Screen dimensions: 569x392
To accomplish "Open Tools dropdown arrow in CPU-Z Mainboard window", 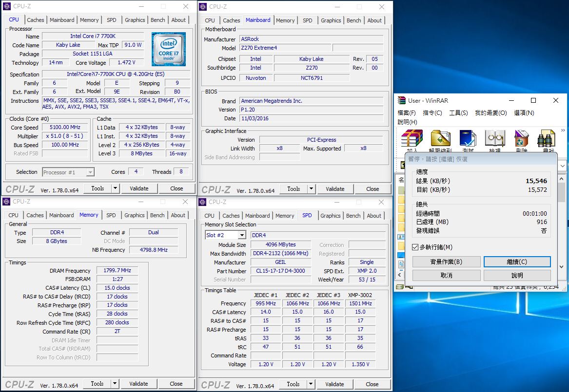I will click(311, 189).
